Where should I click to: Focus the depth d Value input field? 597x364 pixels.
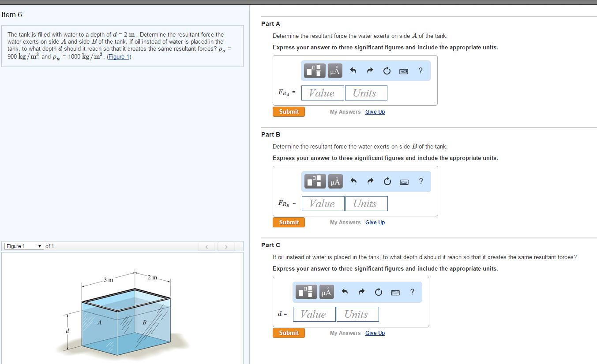click(x=314, y=314)
